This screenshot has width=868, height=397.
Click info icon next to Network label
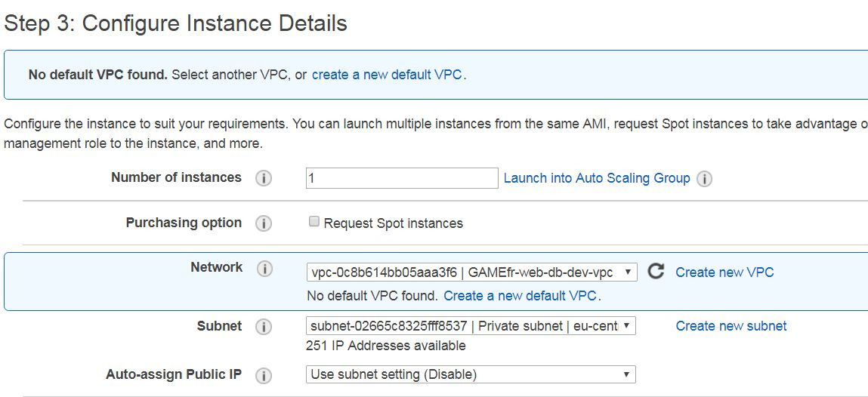click(264, 269)
